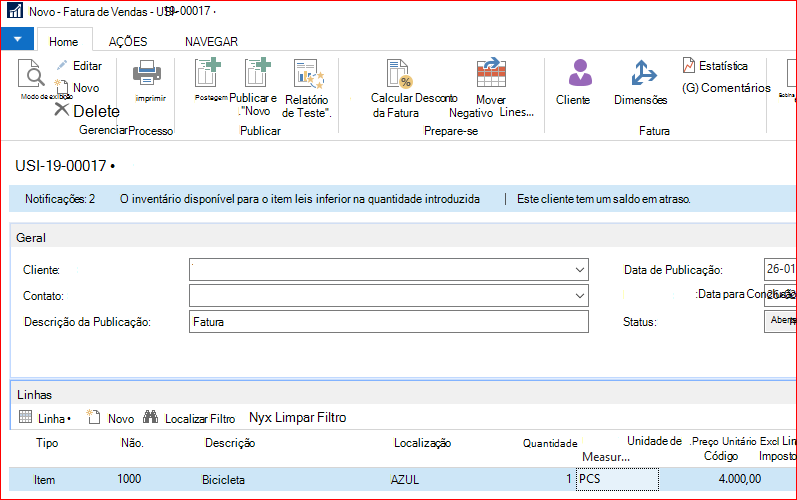The image size is (797, 500).
Task: Switch to the NAVEGAR tab
Action: coord(211,42)
